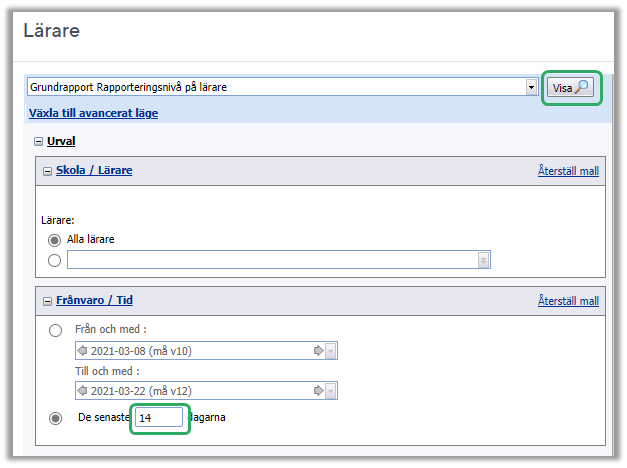Select the 'Från och med' radio button
This screenshot has height=468, width=627.
[x=55, y=330]
